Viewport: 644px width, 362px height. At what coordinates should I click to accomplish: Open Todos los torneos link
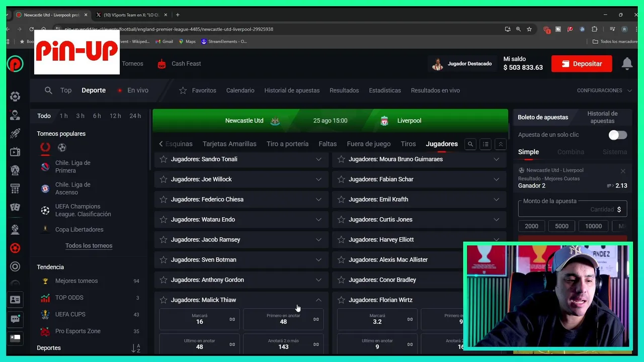click(89, 246)
